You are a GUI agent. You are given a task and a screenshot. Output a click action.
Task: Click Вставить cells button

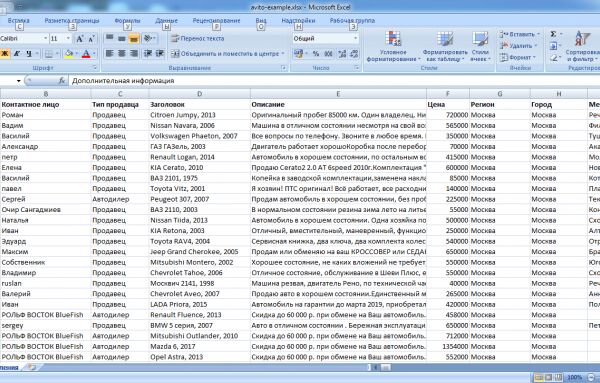click(x=519, y=34)
